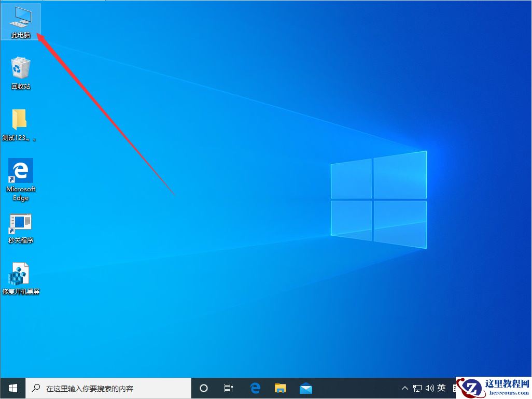Open the 测试123 folder on the desktop
532x399 pixels.
coord(20,123)
